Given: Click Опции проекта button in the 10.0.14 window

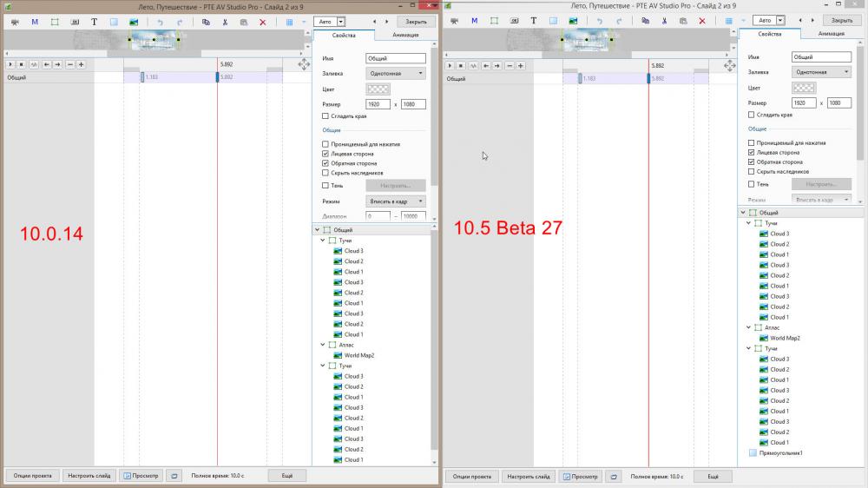Looking at the screenshot, I should 32,476.
